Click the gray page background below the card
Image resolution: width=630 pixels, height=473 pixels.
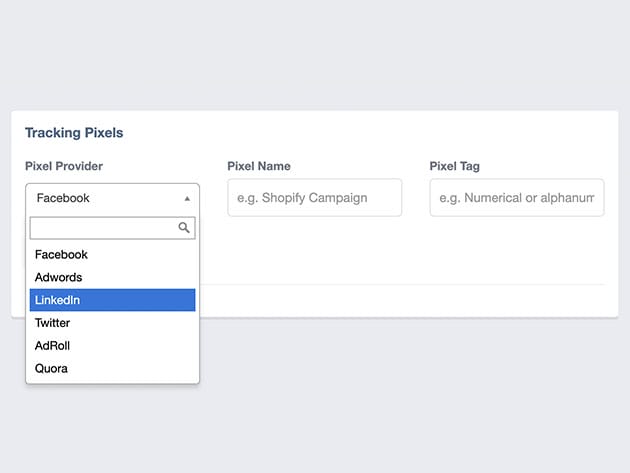tap(400, 400)
